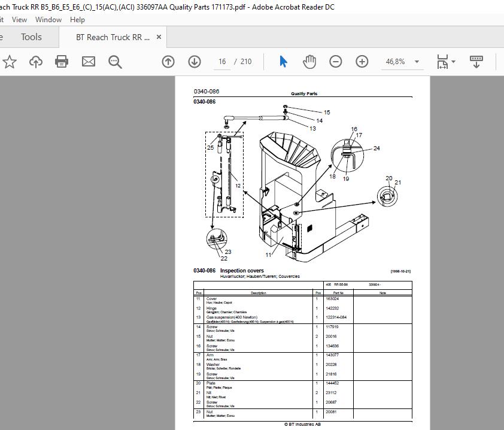Activate the hand pan tool
The image size is (504, 430).
[309, 62]
